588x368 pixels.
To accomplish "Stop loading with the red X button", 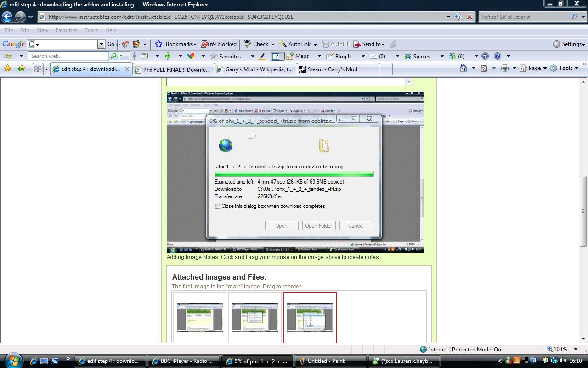I will 469,17.
